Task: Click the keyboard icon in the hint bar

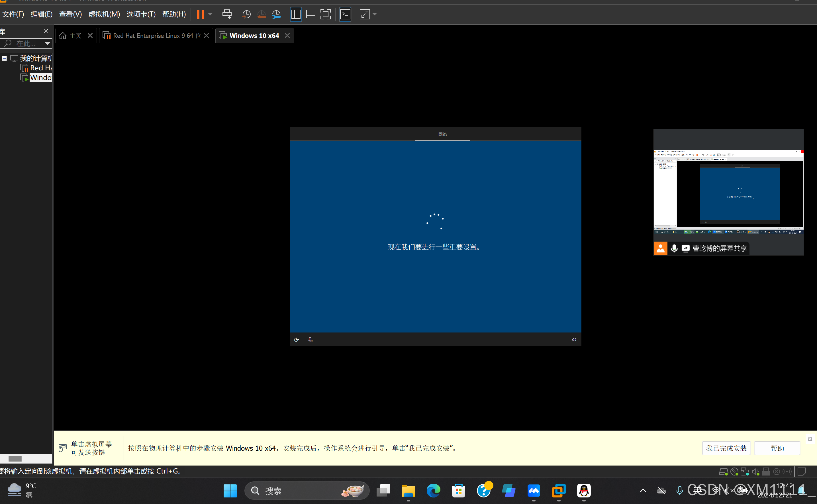Action: (62, 448)
